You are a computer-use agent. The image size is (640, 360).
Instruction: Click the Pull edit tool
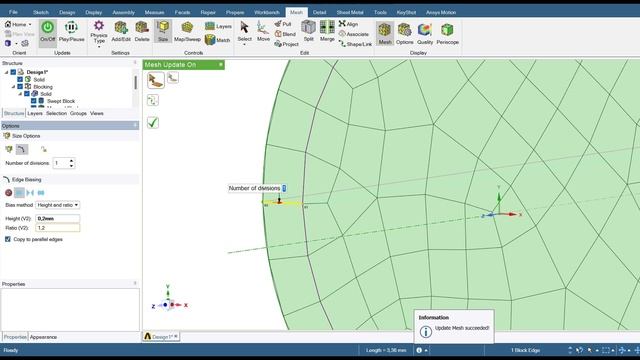283,24
